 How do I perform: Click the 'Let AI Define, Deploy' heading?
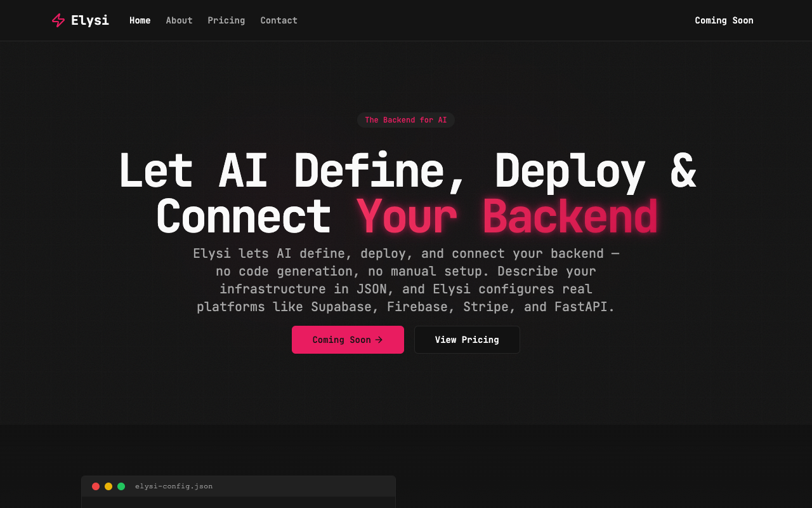(406, 170)
